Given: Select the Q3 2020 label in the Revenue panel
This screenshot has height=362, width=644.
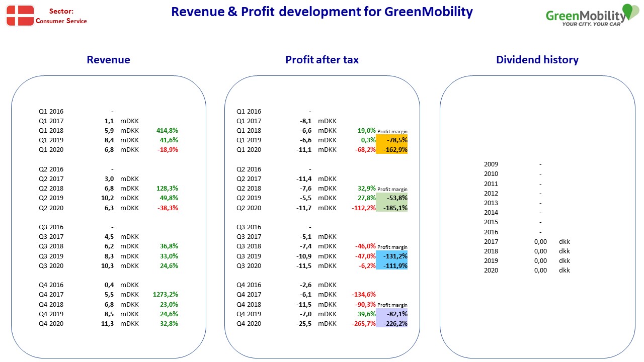Looking at the screenshot, I should pos(51,266).
